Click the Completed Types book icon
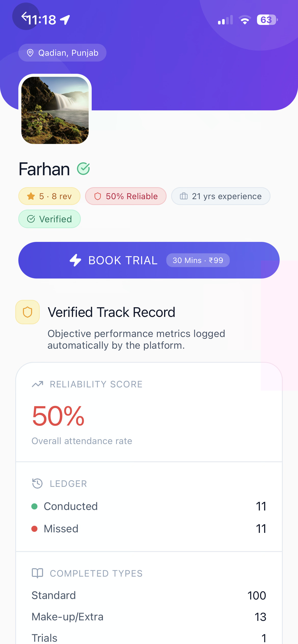The height and width of the screenshot is (644, 298). (x=37, y=573)
